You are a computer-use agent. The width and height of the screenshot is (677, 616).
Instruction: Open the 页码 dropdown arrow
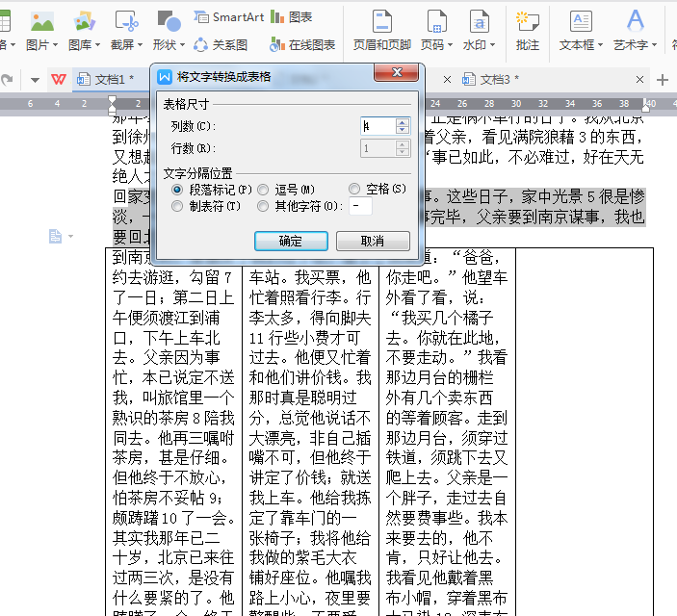[x=450, y=45]
